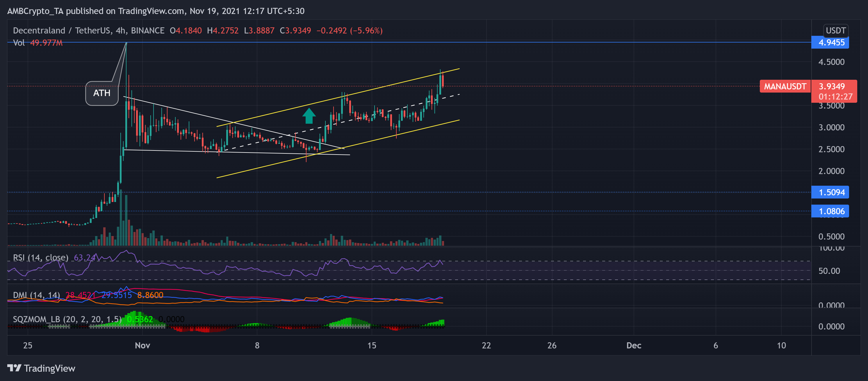Select the RSI (14, close) indicator label
Image resolution: width=868 pixels, height=381 pixels.
[x=40, y=258]
